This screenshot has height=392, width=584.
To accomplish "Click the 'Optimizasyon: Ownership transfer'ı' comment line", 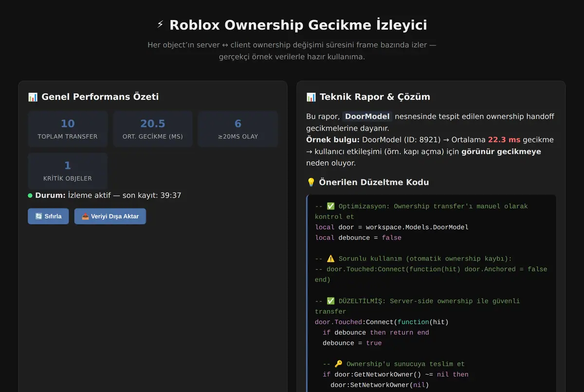I will (x=421, y=211).
